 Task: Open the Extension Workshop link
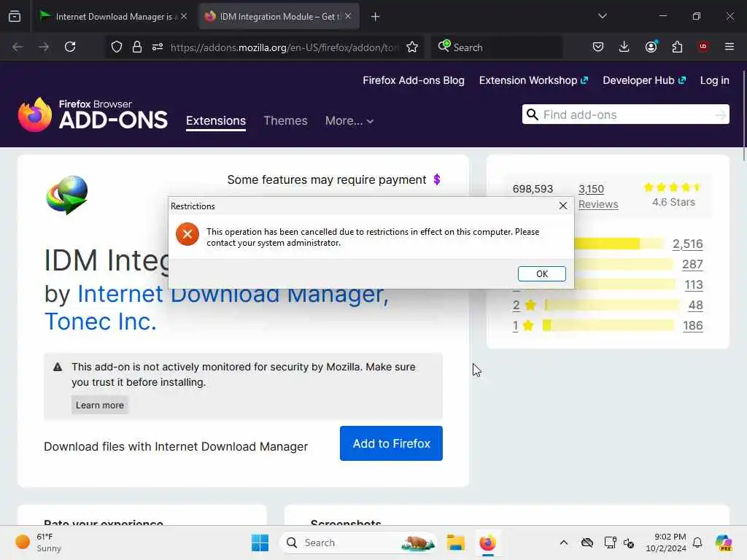533,80
